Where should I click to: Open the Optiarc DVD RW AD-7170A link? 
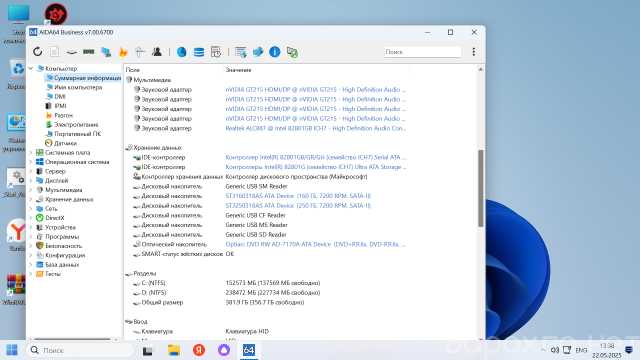tap(316, 244)
